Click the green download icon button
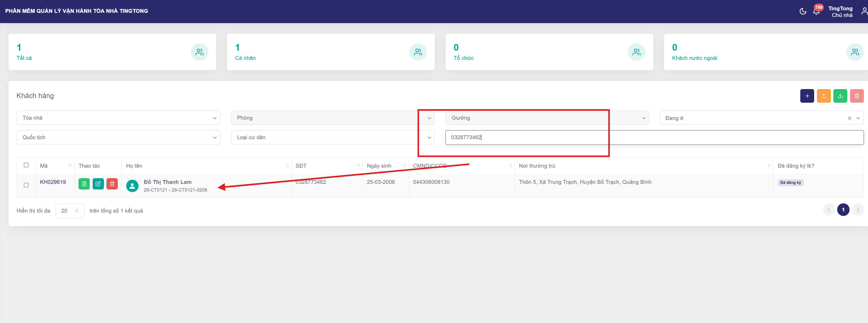868x323 pixels. pos(840,96)
